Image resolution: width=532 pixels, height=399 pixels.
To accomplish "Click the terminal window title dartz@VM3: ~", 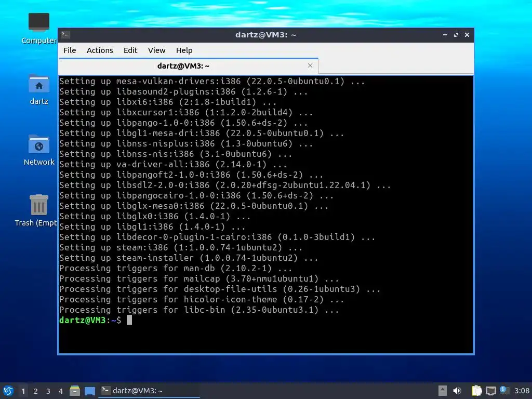I will point(266,35).
